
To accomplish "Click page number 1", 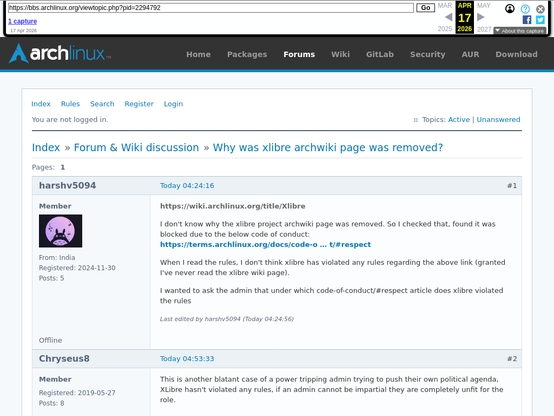I will pos(63,167).
